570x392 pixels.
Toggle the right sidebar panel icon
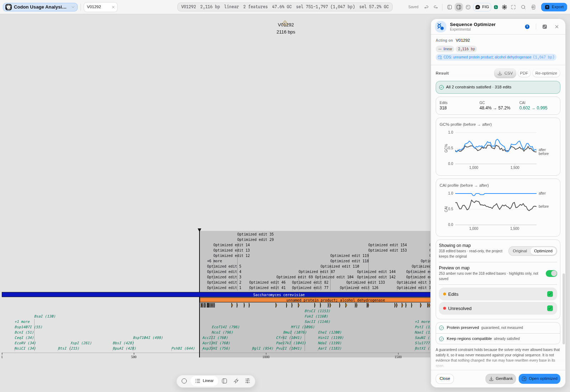[x=459, y=7]
